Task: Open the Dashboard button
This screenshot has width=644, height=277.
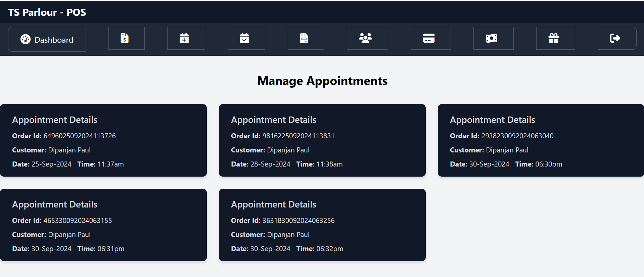Action: pyautogui.click(x=47, y=39)
